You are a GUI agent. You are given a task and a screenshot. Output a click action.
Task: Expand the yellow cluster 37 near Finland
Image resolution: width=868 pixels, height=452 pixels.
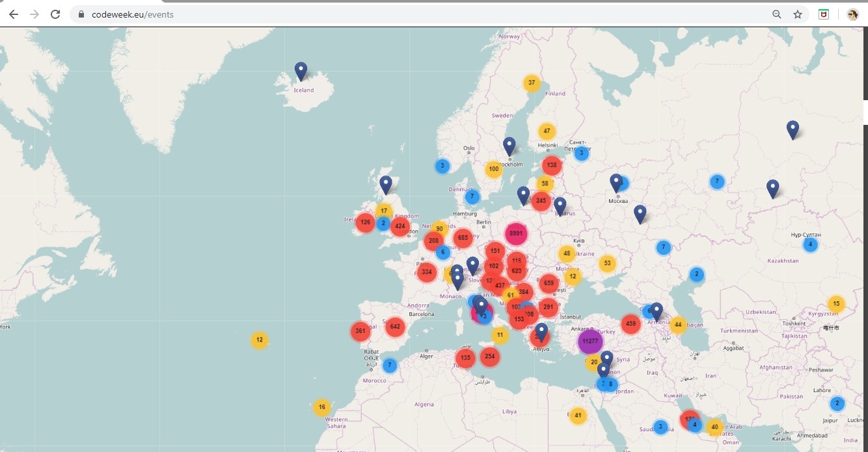tap(532, 83)
